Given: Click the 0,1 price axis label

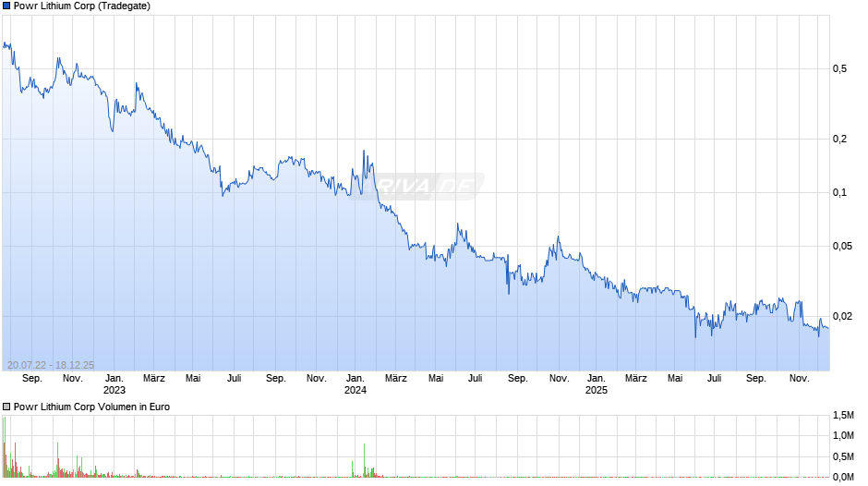Looking at the screenshot, I should [839, 192].
